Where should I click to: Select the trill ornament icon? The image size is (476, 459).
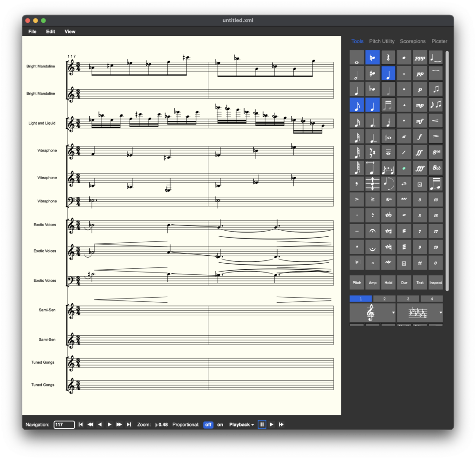[388, 200]
